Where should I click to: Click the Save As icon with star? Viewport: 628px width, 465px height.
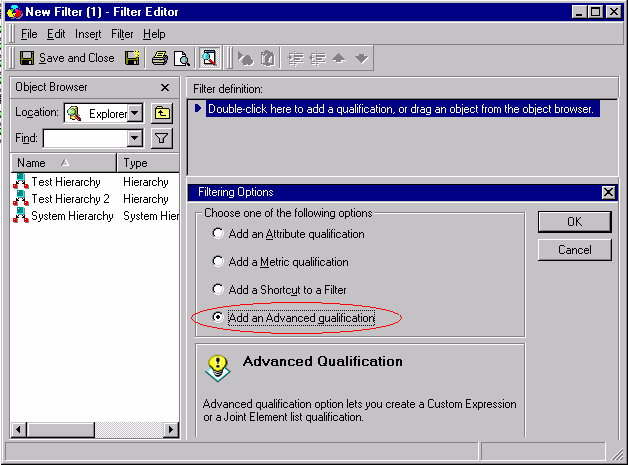coord(132,58)
